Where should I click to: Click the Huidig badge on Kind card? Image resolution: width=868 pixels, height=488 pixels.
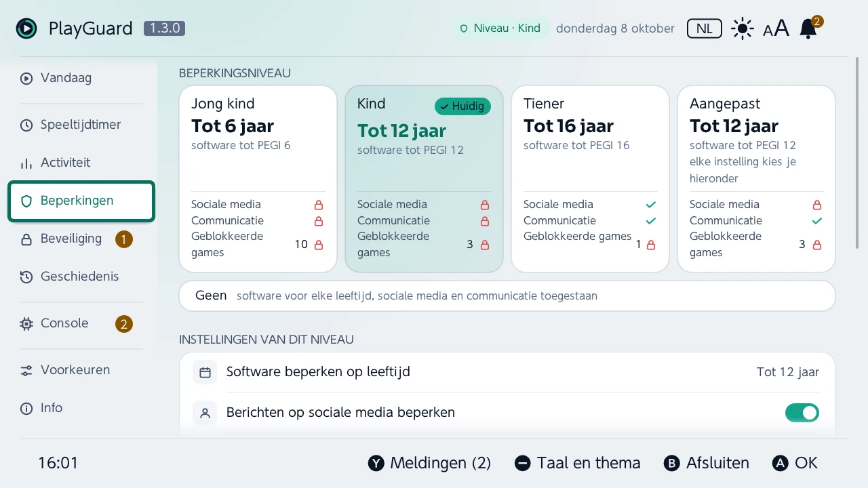click(462, 106)
